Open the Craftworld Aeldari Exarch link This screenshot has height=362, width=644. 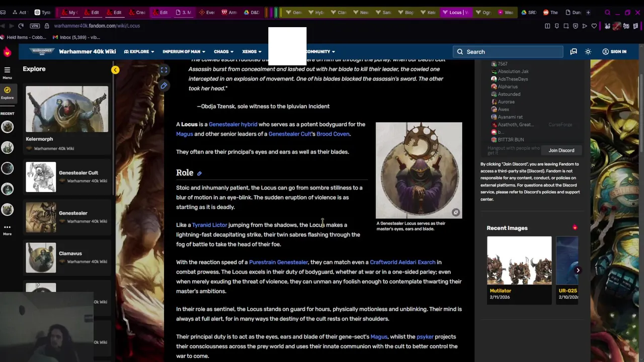click(403, 262)
